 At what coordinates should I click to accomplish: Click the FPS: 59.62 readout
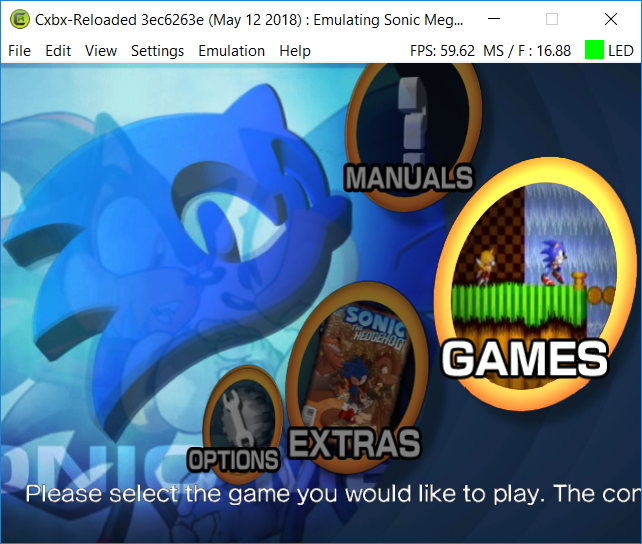pyautogui.click(x=442, y=51)
